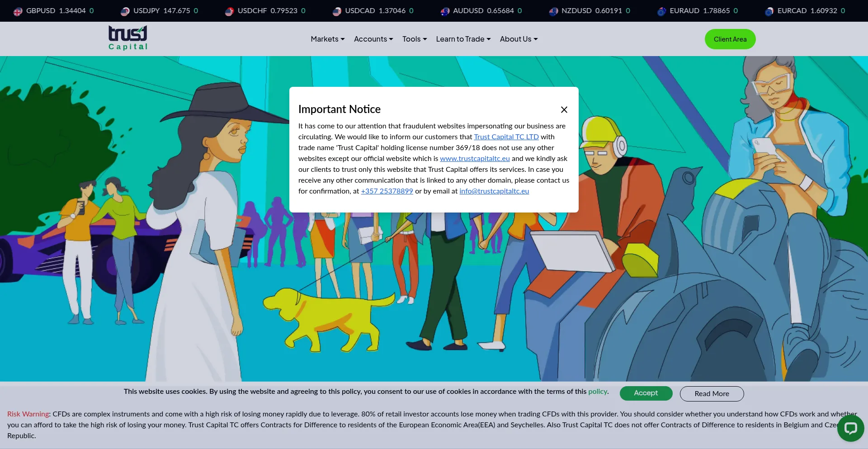868x449 pixels.
Task: Click the EURCAD flag icon in ticker
Action: pyautogui.click(x=769, y=11)
